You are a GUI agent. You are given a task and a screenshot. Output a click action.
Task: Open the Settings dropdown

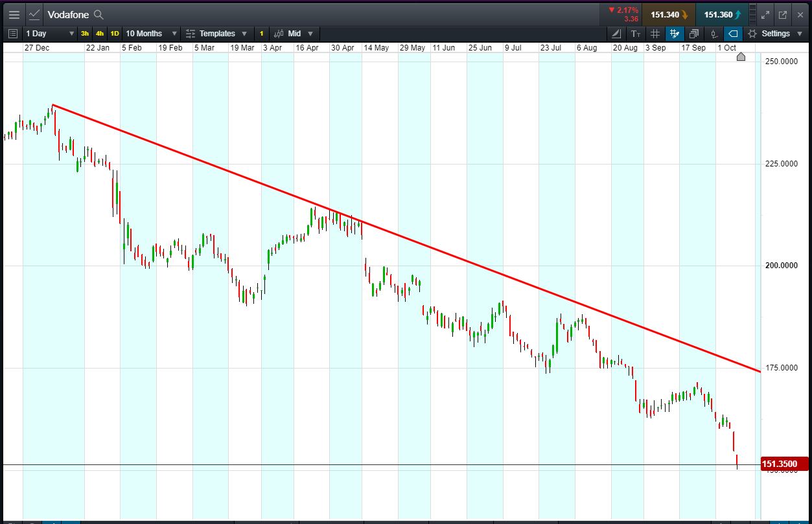pyautogui.click(x=776, y=34)
